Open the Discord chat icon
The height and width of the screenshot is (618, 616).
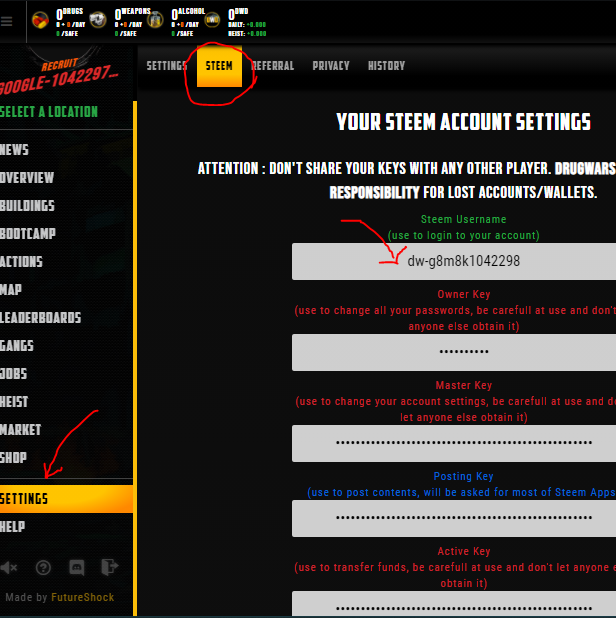(77, 568)
